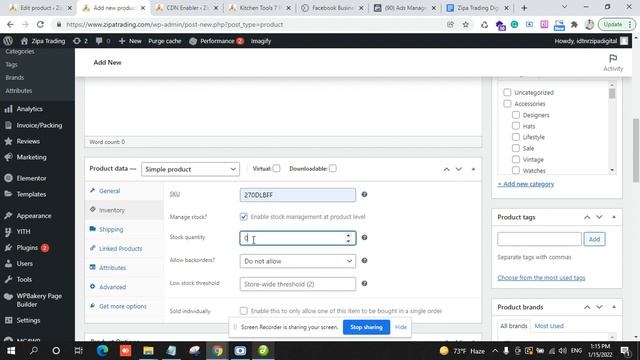640x360 pixels.
Task: Open the Activity panel flag icon
Action: tap(613, 63)
